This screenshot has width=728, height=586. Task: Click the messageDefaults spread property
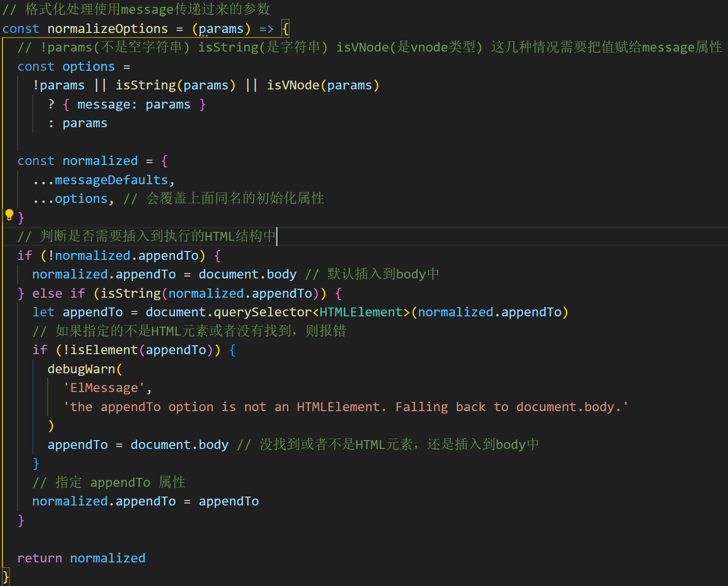pyautogui.click(x=112, y=179)
